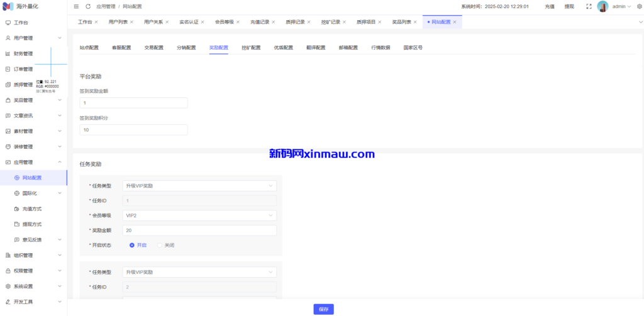644x316 pixels.
Task: Switch to the 交易配置 tab
Action: pos(154,48)
